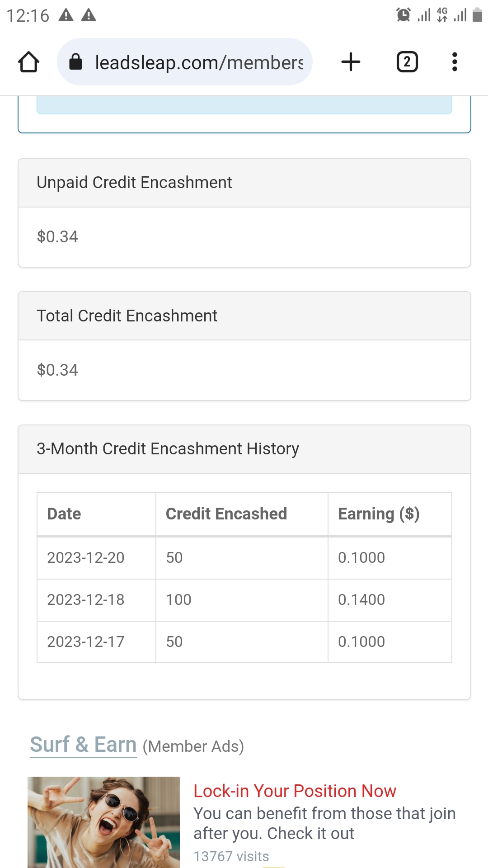Screen dimensions: 488x868
Task: Click the 3-Month Credit Encashment History heading
Action: point(168,449)
